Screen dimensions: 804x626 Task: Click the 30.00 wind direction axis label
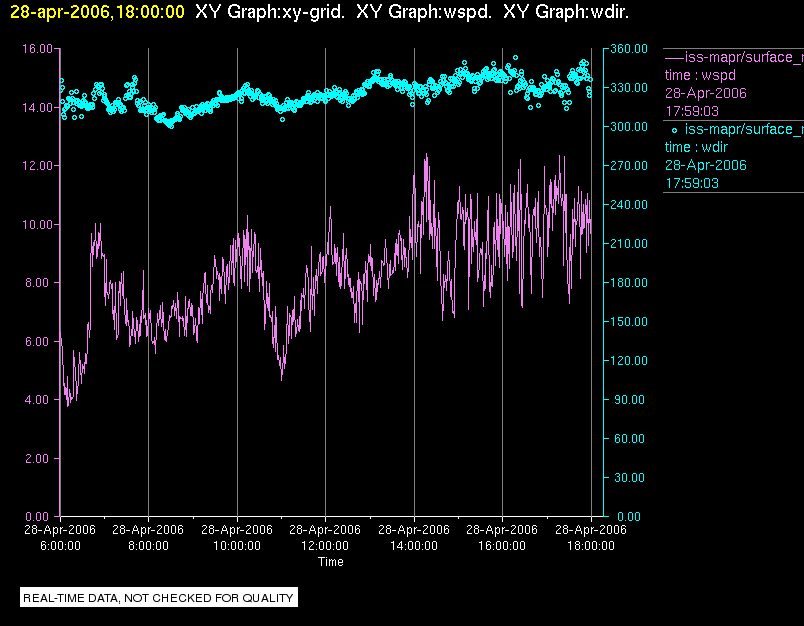tap(630, 477)
